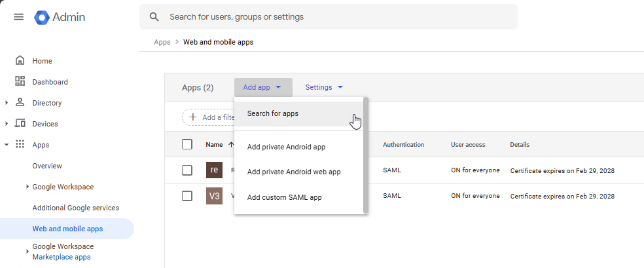Click SAML in the 're' app row

pyautogui.click(x=392, y=170)
